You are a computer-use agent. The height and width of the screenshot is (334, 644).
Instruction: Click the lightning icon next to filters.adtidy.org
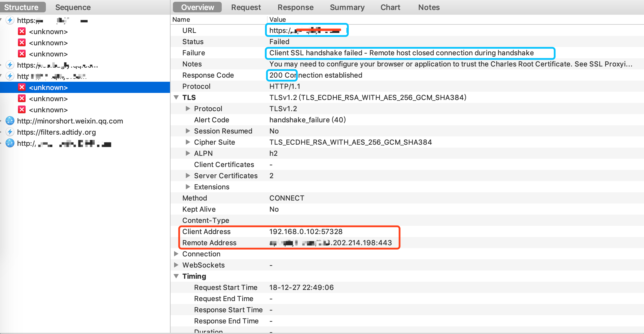10,132
